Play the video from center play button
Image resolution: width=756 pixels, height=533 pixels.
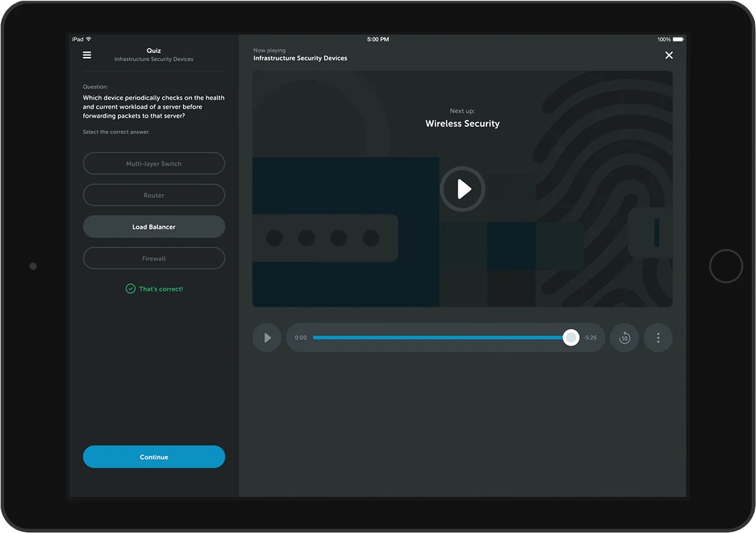coord(463,189)
